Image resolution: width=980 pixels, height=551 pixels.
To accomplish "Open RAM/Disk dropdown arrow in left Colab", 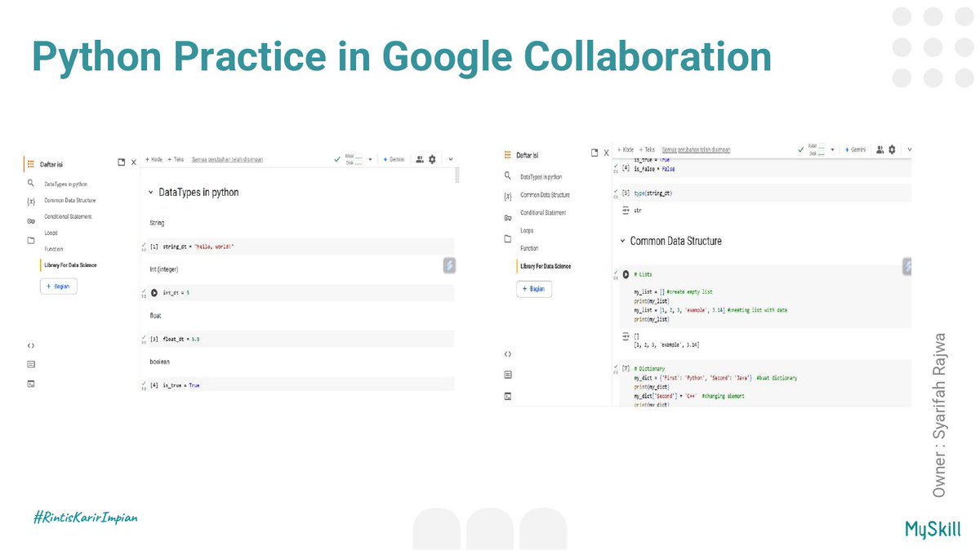I will tap(371, 160).
